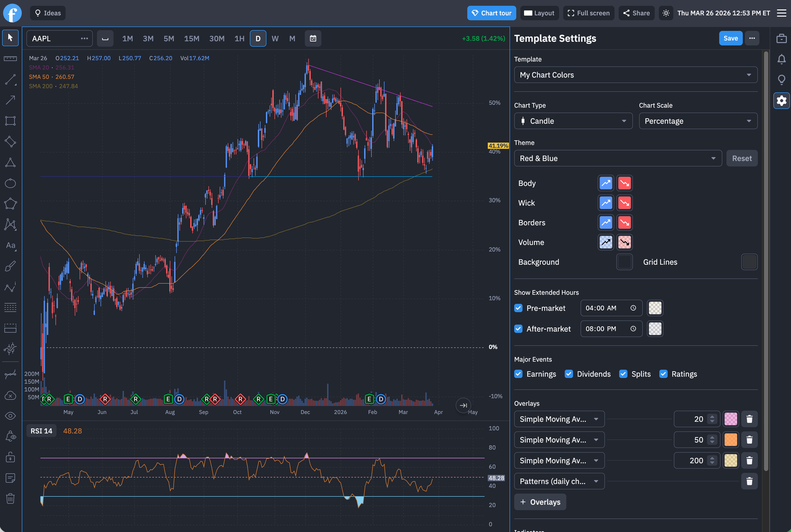Choose the ellipse shape tool
Viewport: 791px width, 532px height.
10,183
